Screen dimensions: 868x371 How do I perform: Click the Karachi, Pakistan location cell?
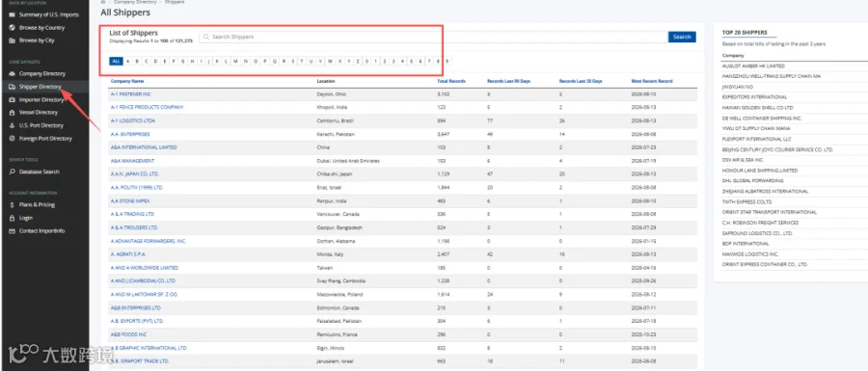336,134
